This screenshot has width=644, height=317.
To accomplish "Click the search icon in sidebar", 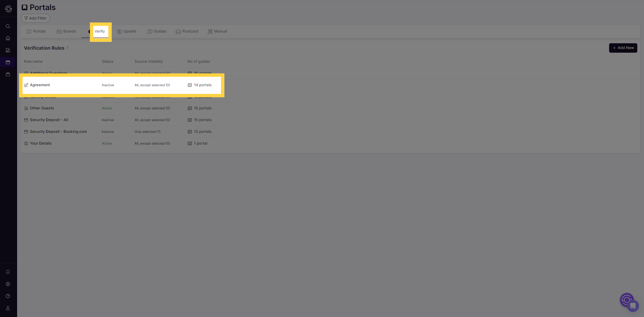I will coord(8,26).
